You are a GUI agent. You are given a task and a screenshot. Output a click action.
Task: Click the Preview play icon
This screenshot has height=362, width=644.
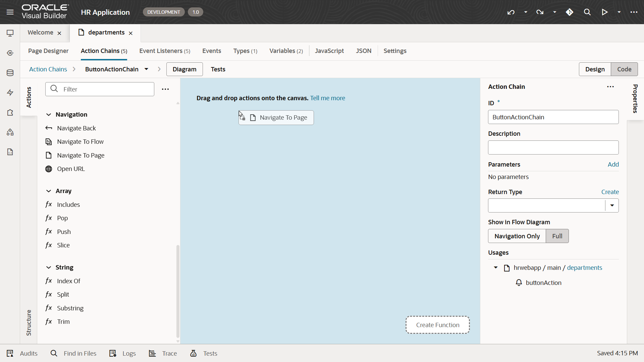tap(604, 12)
